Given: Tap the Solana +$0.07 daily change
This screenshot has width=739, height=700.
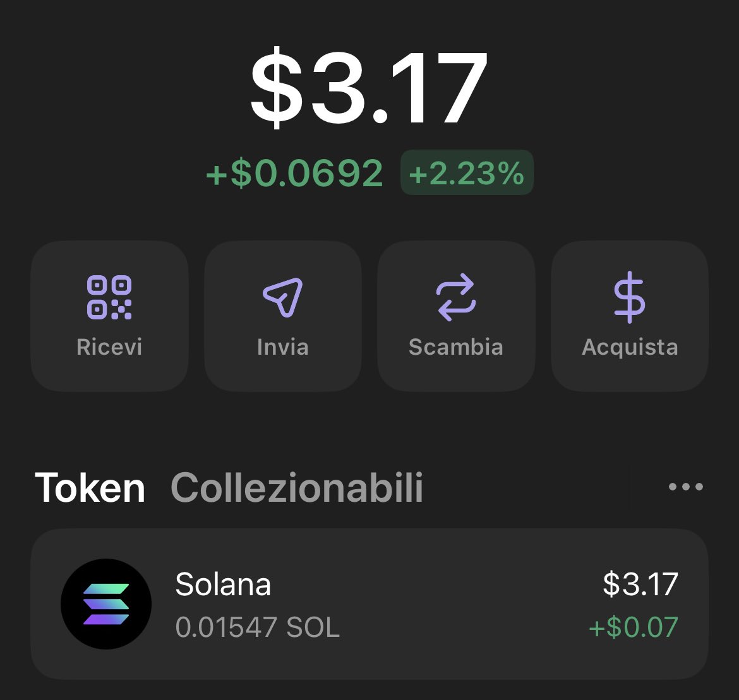Looking at the screenshot, I should [x=634, y=627].
